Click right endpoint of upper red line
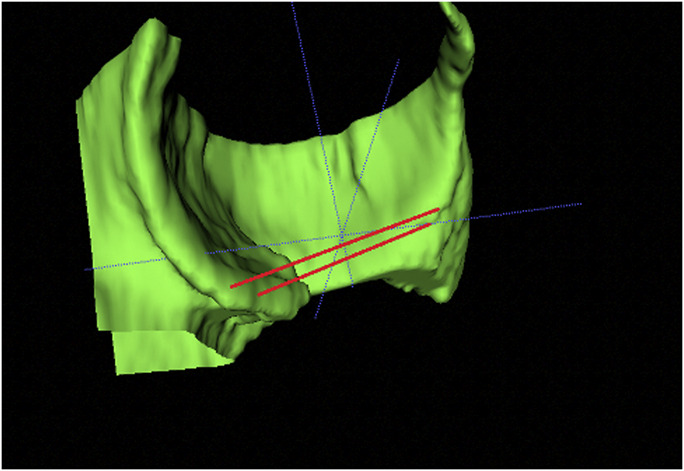 coord(438,210)
